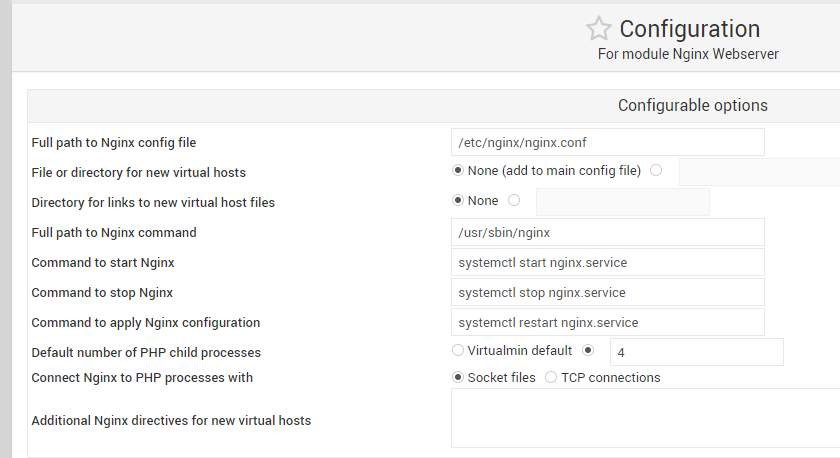Click the systemctl start nginx.service field

pyautogui.click(x=608, y=262)
